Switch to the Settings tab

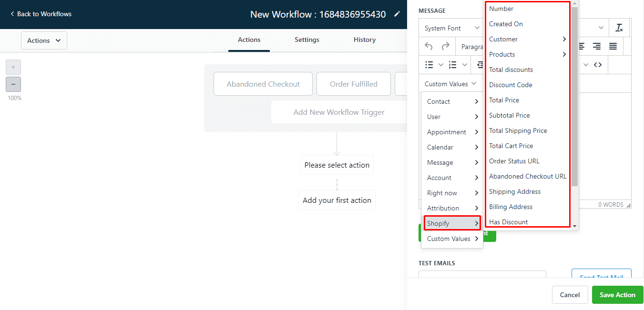pos(307,40)
